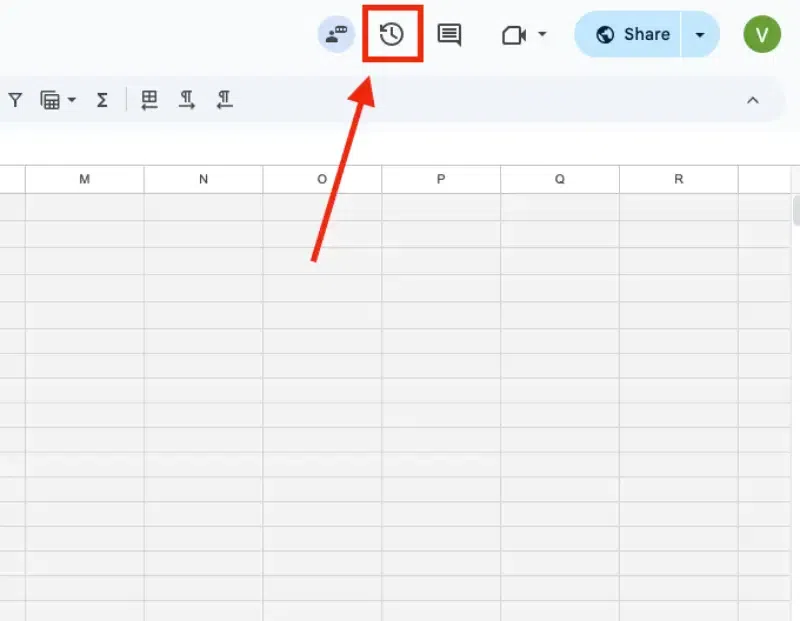Collapse the toolbar with chevron up

coord(753,100)
